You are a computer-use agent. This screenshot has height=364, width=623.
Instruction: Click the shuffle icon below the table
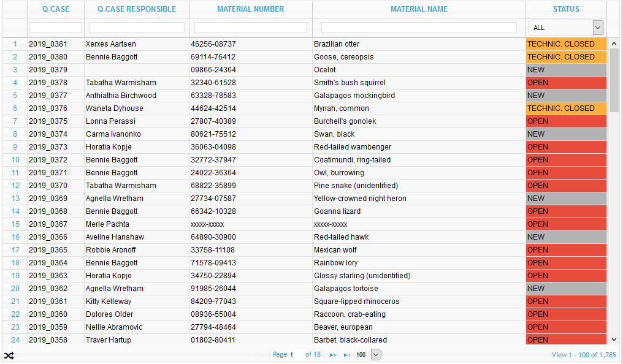(x=9, y=355)
